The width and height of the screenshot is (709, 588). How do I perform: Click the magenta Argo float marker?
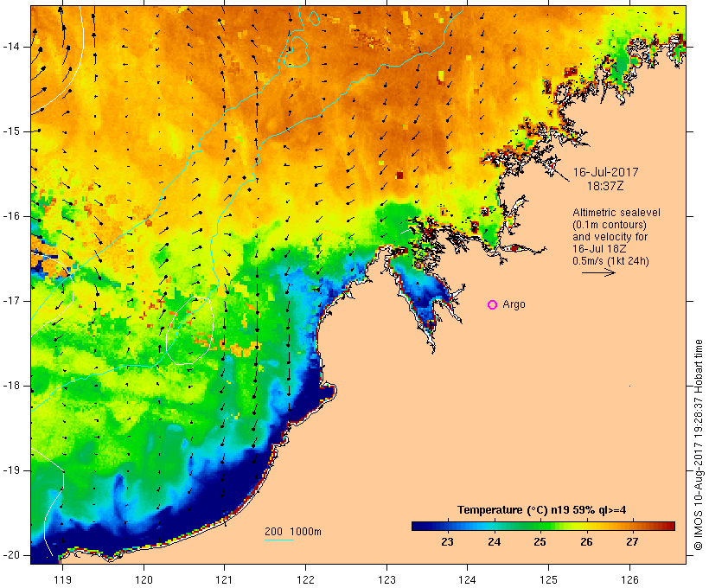coord(493,305)
